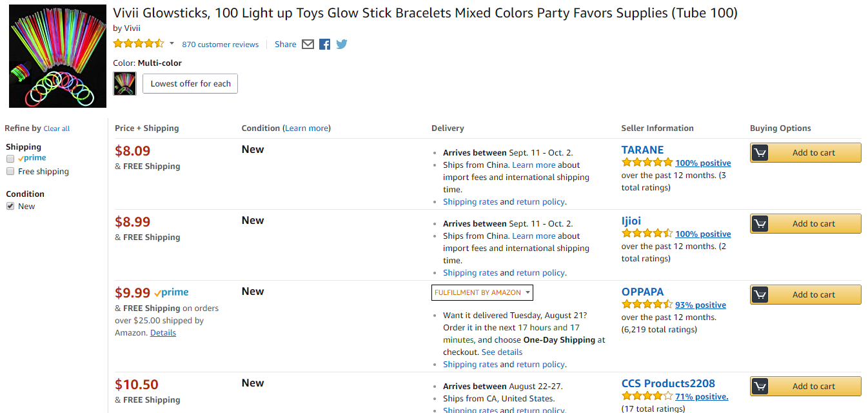Share the product via email envelope icon
This screenshot has height=413, width=868.
pos(308,45)
